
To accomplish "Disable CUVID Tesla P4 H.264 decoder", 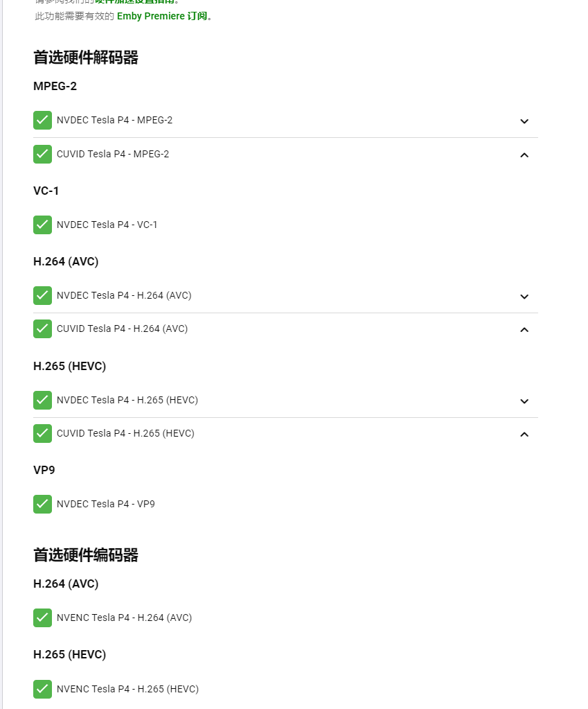I will tap(42, 329).
